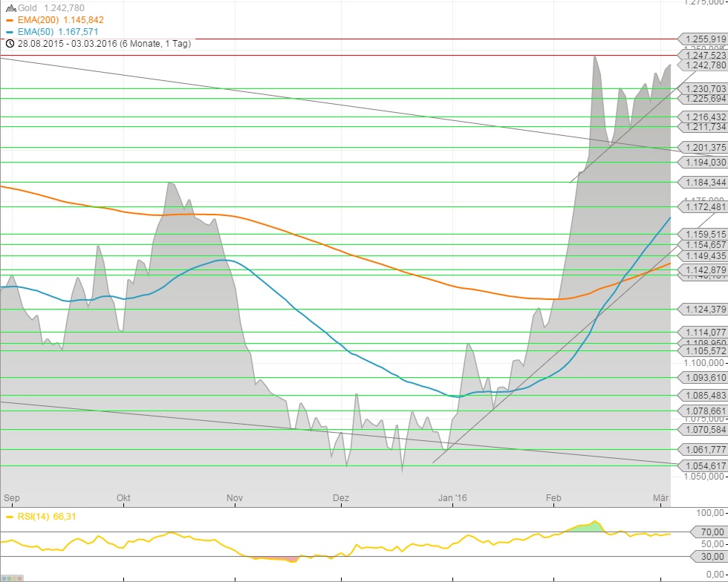Click the RSI(14) indicator label

tap(33, 517)
